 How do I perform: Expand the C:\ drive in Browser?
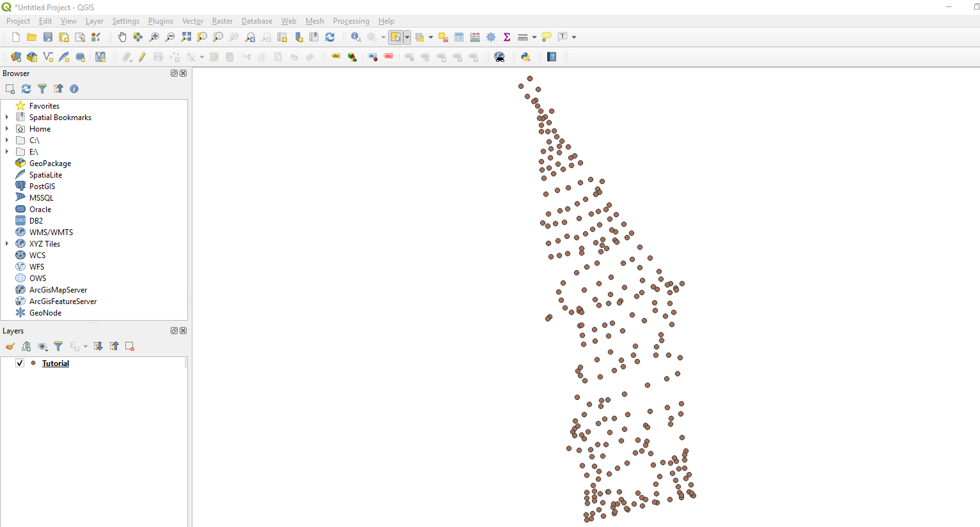pos(6,140)
